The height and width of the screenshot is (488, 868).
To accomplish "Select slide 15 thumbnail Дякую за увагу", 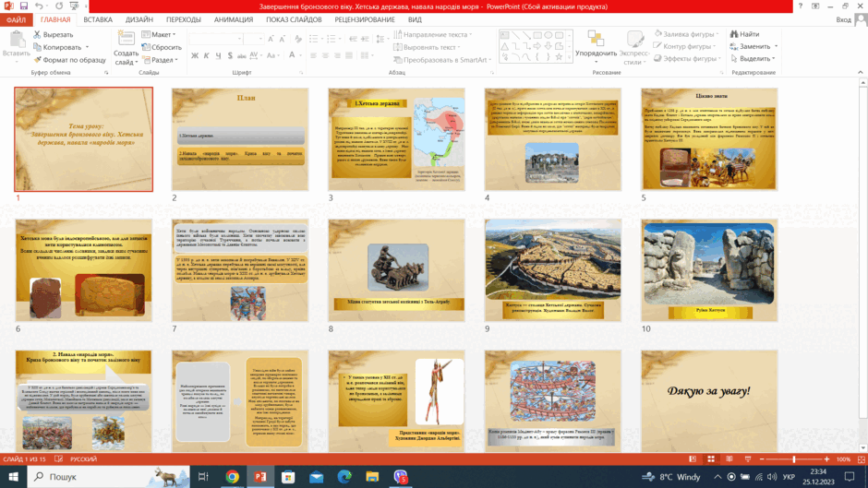I will coord(709,401).
